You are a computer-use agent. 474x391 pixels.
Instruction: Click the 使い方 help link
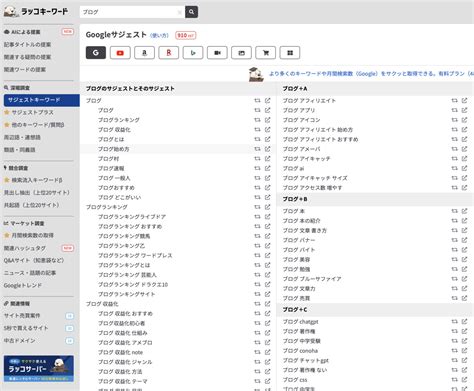tap(159, 35)
